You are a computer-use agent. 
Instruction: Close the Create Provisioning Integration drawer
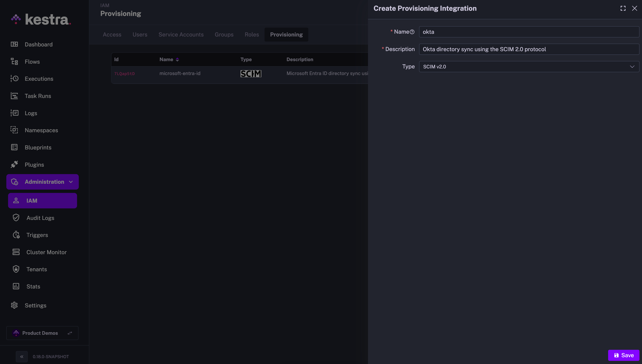[635, 8]
